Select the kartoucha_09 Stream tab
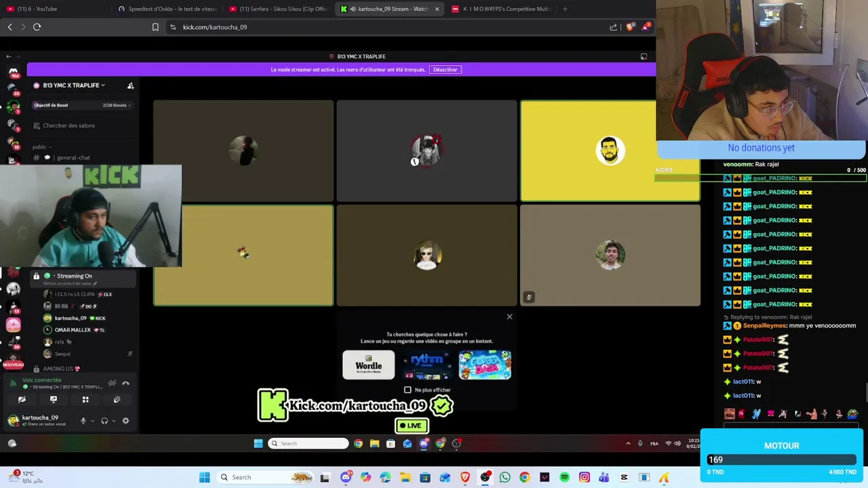This screenshot has height=488, width=868. (x=389, y=9)
